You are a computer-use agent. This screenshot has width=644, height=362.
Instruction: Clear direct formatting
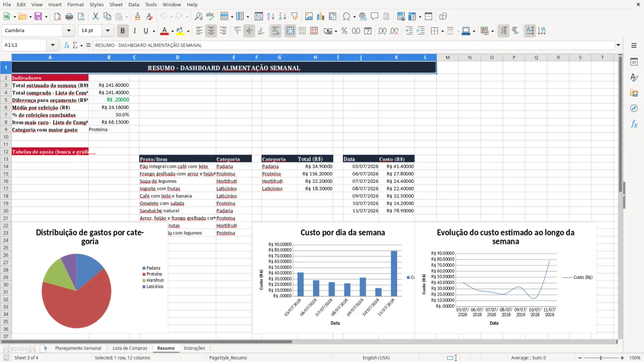pos(149,17)
